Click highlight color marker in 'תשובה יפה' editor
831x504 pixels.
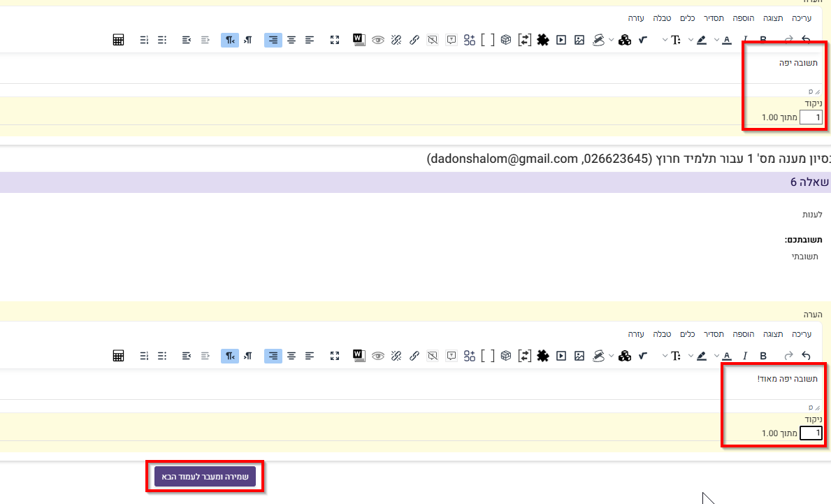(x=702, y=40)
